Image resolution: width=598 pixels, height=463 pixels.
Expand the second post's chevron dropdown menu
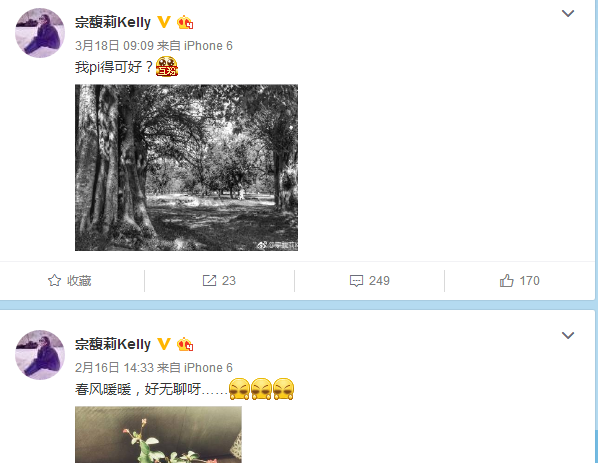(568, 336)
